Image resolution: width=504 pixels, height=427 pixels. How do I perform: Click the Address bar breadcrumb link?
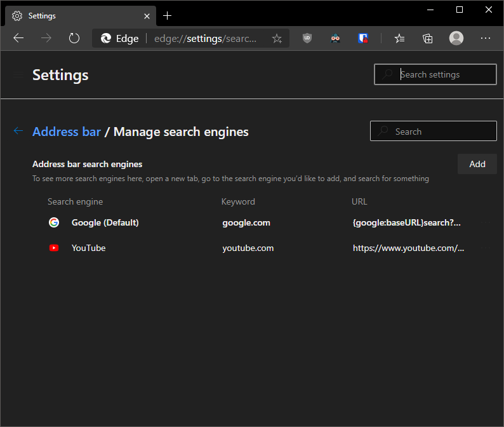67,132
